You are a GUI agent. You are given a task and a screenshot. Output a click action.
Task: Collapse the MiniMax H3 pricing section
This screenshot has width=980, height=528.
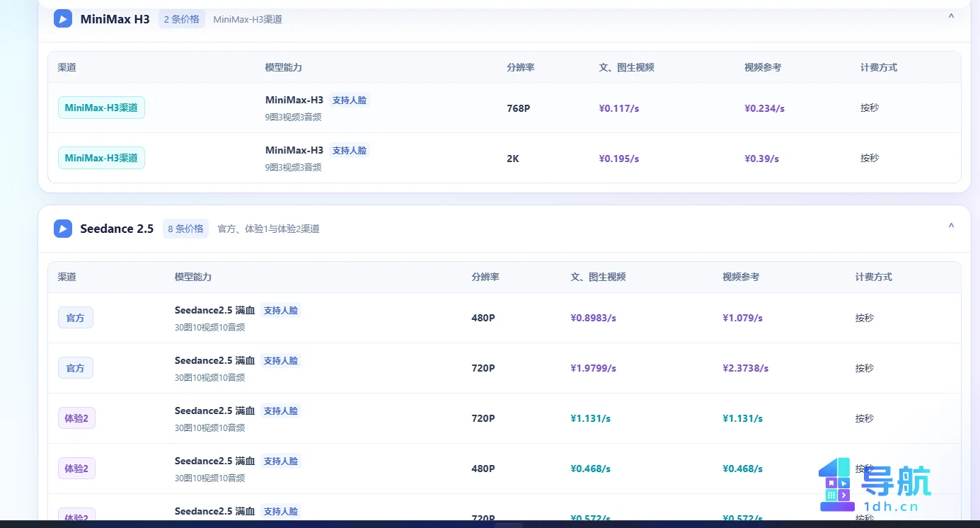[951, 16]
